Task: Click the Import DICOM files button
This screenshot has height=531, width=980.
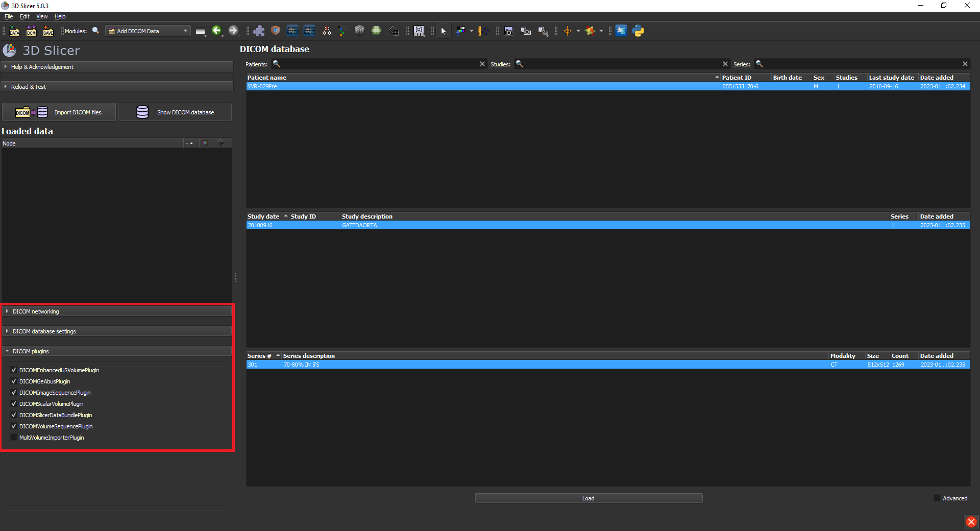Action: pyautogui.click(x=59, y=112)
